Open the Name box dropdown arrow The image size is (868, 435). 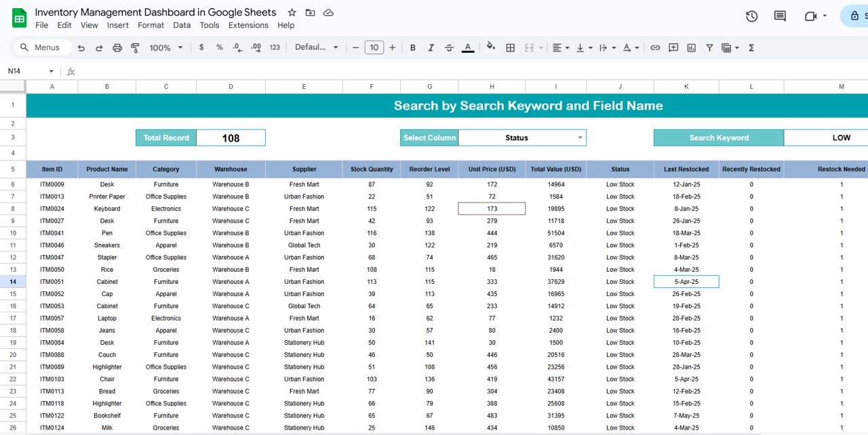pos(51,71)
